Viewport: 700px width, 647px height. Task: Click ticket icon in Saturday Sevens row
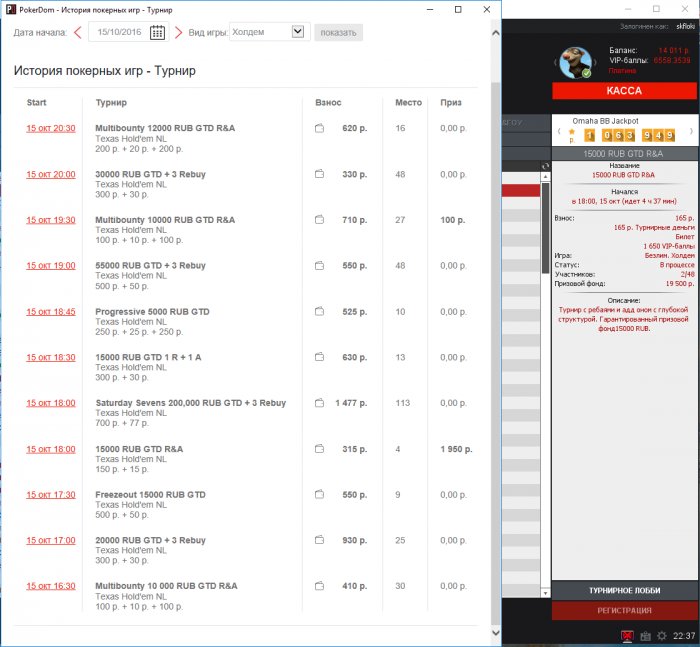319,403
